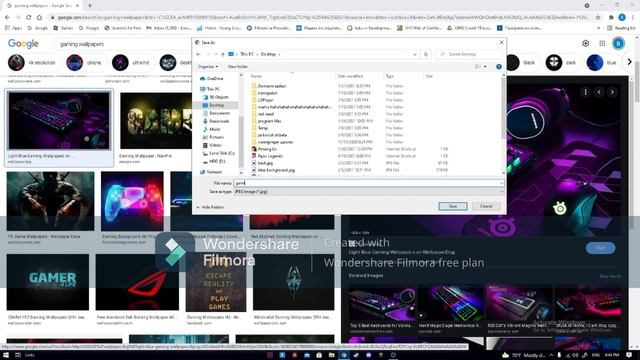
Task: Expand the address path history dropdown
Action: pos(415,54)
